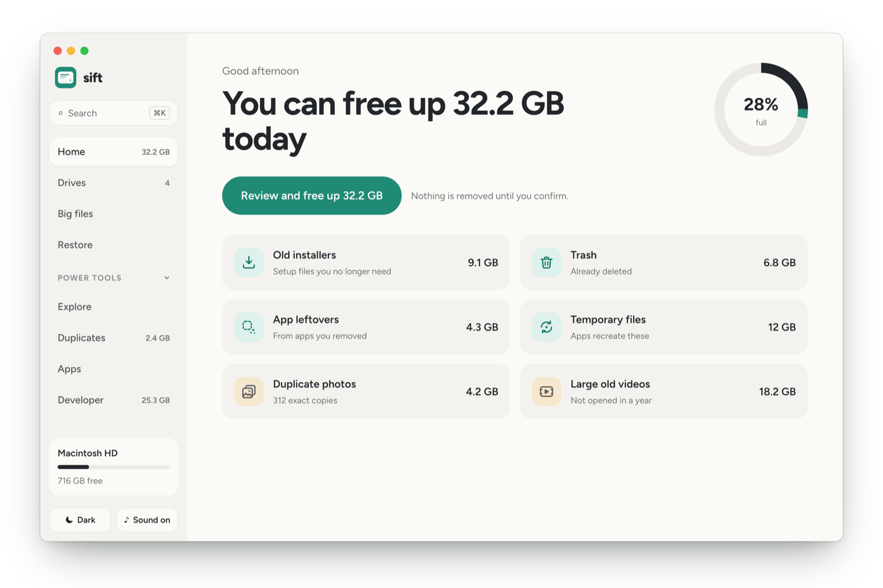This screenshot has width=883, height=588.
Task: Click the '18.2 GB' size value
Action: pos(778,392)
